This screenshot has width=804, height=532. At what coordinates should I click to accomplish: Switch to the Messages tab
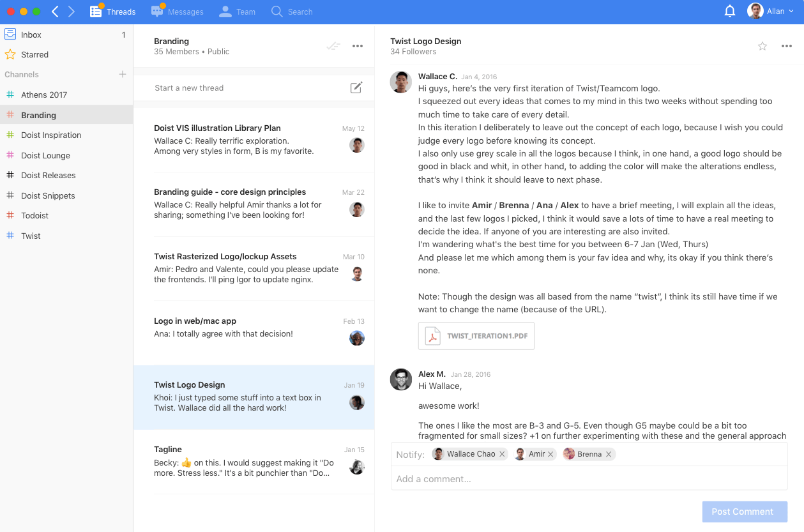click(x=177, y=11)
